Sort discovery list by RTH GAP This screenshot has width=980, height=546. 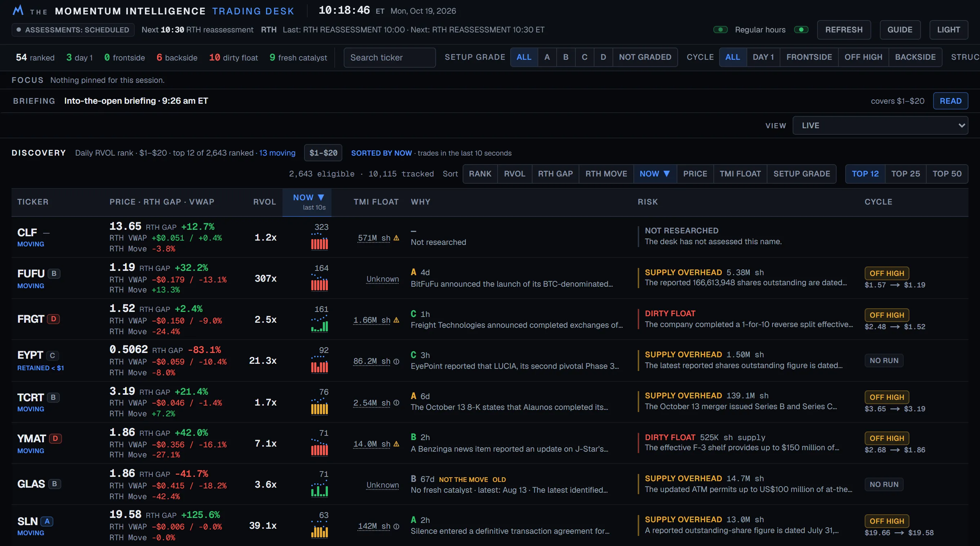[555, 174]
